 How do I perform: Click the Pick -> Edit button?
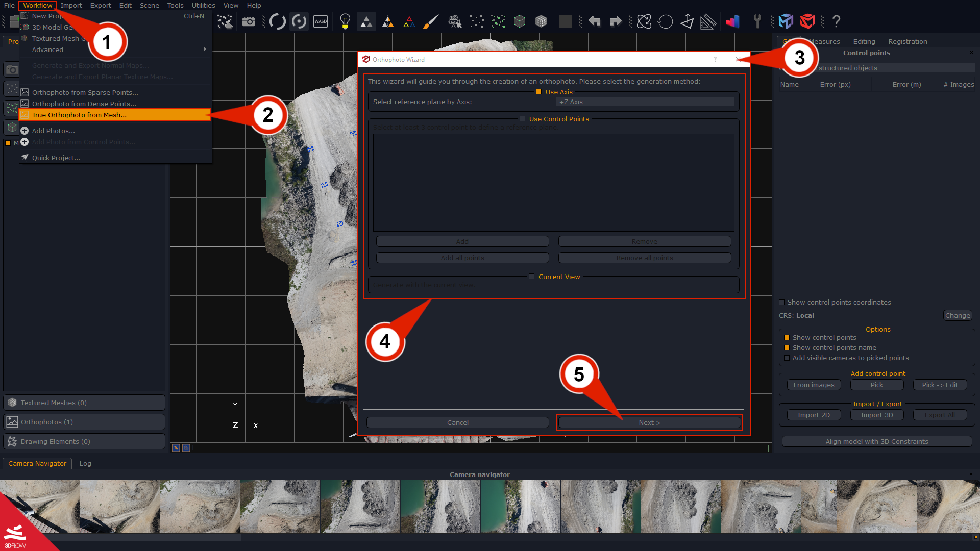point(940,385)
